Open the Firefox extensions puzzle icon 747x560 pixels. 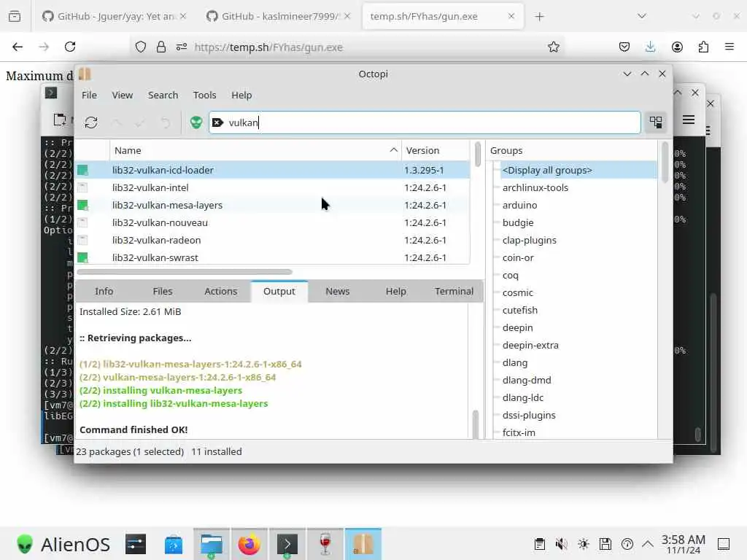[703, 47]
